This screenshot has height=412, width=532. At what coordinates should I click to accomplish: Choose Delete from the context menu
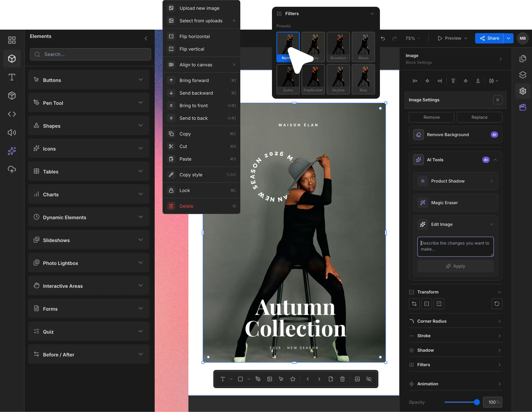click(x=201, y=206)
